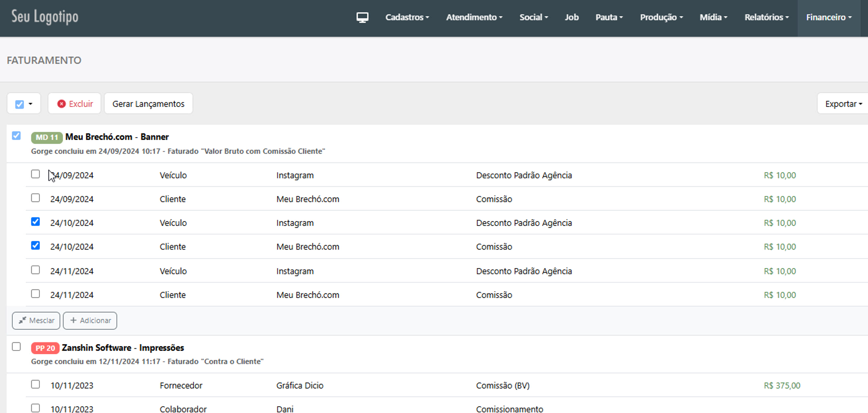Click the Seu Logotipo logo

tap(45, 17)
